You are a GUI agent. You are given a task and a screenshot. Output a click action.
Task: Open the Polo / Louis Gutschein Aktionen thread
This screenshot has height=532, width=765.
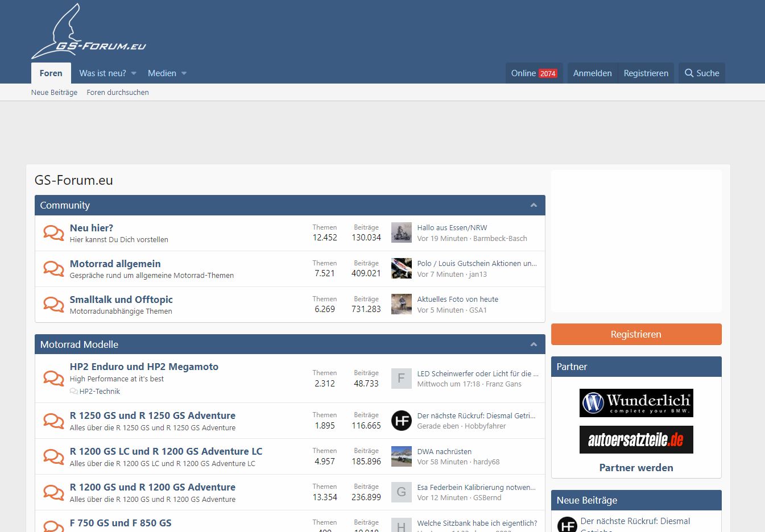coord(477,264)
